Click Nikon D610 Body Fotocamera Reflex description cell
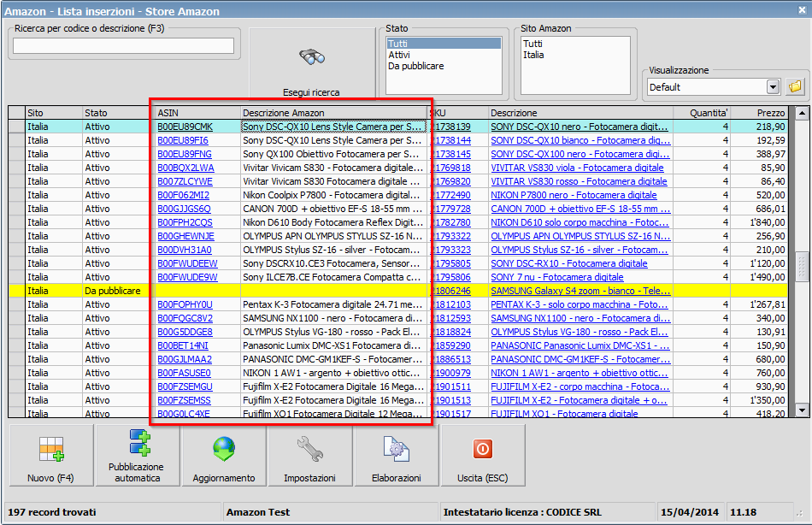Viewport: 812px width, 525px height. coord(334,222)
